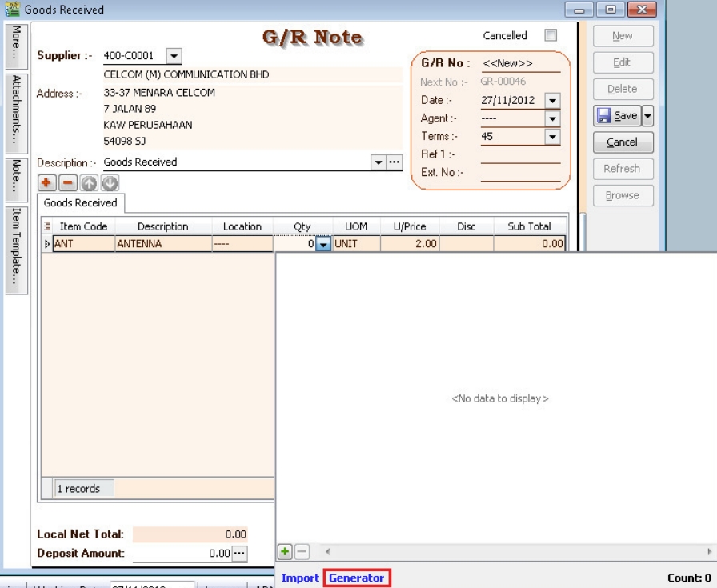Click the Cancel button

623,142
